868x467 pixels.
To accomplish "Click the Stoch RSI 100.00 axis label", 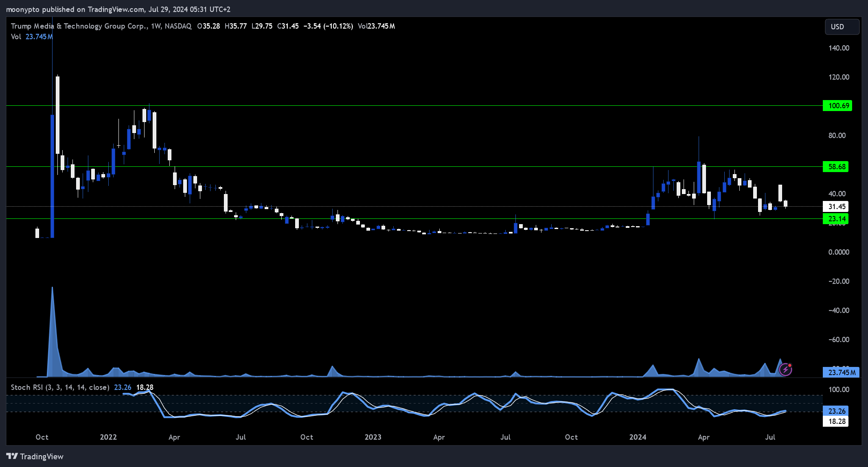I will point(839,390).
